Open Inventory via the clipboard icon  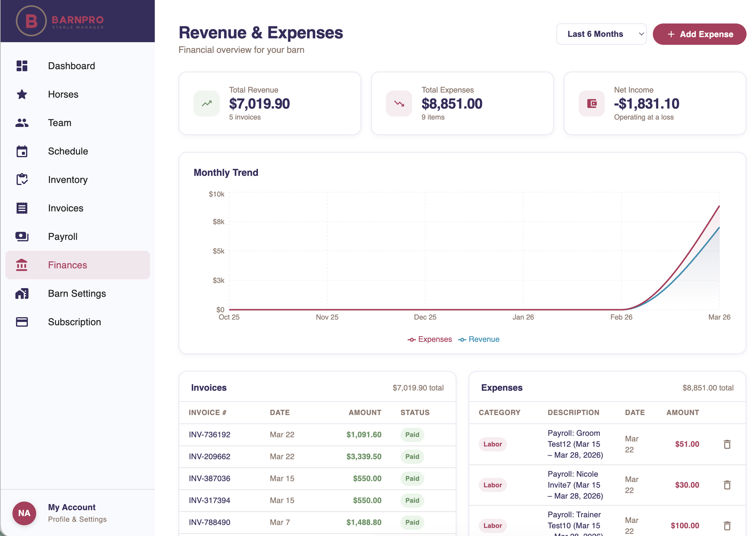tap(21, 180)
